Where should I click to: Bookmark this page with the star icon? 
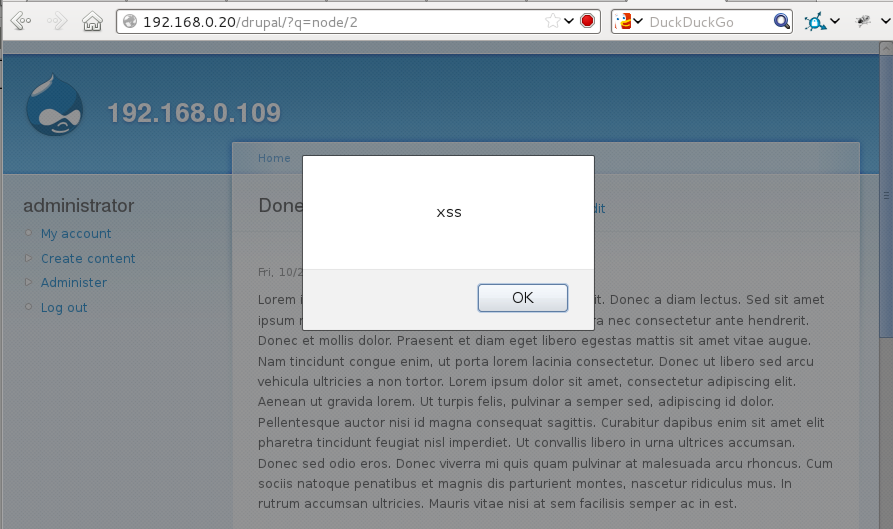552,22
